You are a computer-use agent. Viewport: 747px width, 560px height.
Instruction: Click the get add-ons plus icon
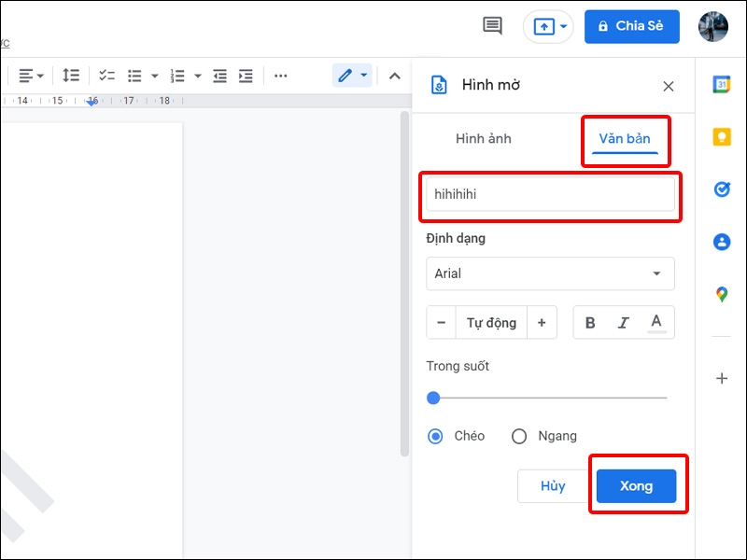pyautogui.click(x=722, y=379)
